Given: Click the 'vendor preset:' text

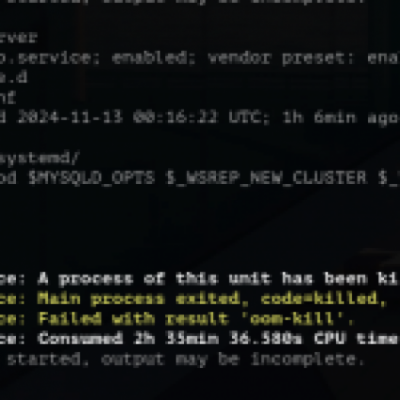Looking at the screenshot, I should click(x=272, y=58).
